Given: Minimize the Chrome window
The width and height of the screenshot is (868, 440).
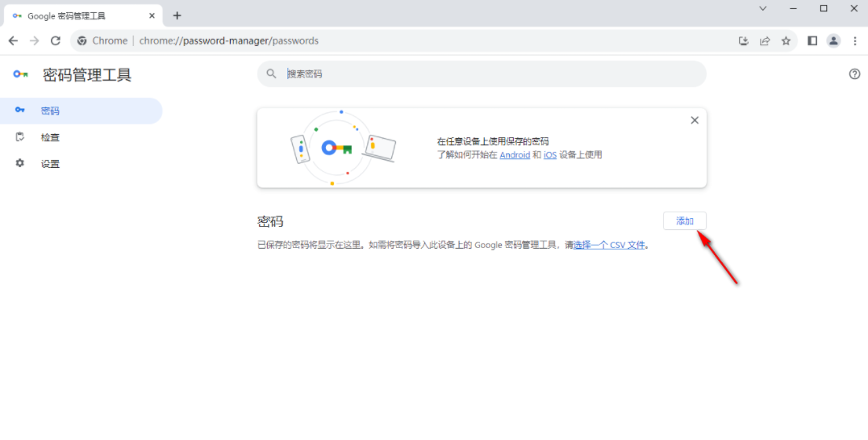Looking at the screenshot, I should click(793, 8).
